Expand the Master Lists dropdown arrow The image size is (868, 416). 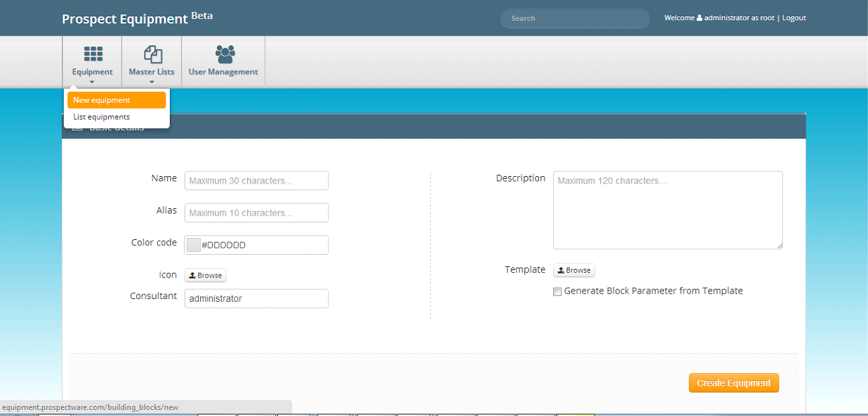point(152,83)
